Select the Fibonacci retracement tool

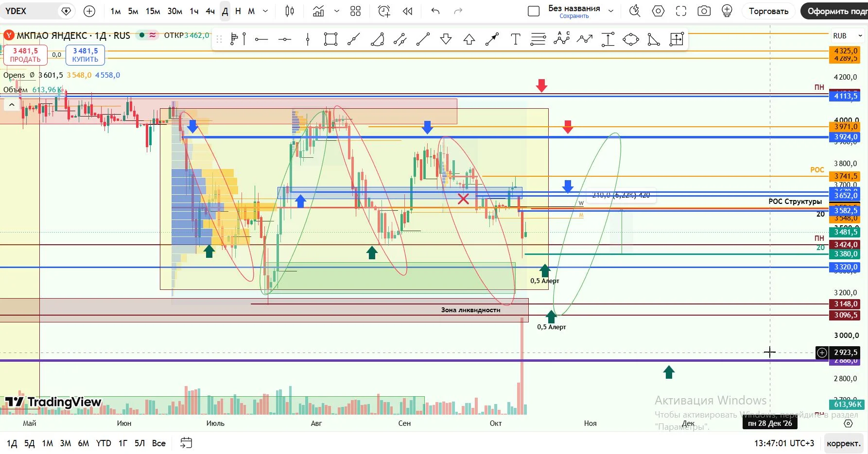(538, 39)
